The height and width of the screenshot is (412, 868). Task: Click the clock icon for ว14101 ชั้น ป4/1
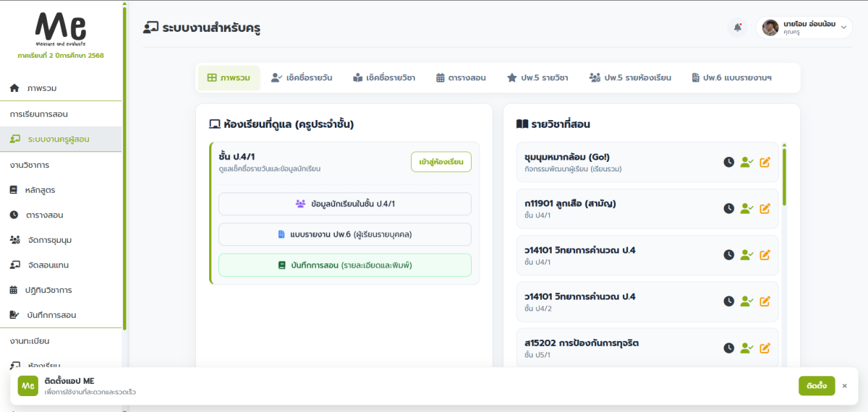(x=729, y=254)
